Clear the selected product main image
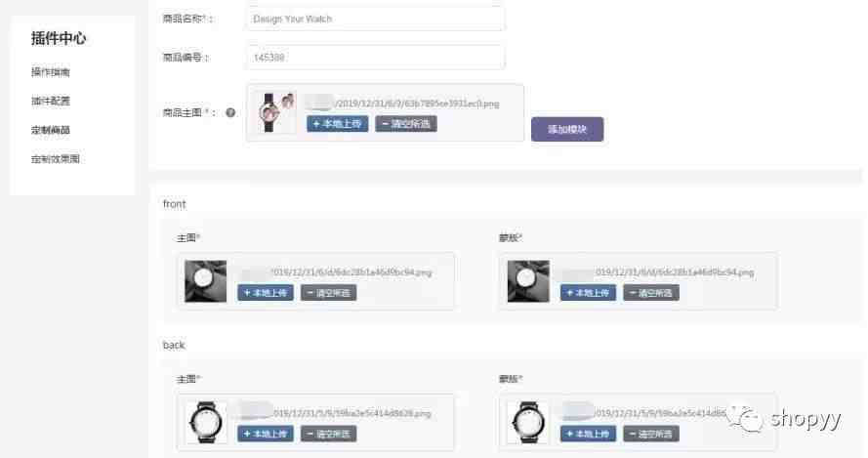The width and height of the screenshot is (868, 458). 406,123
